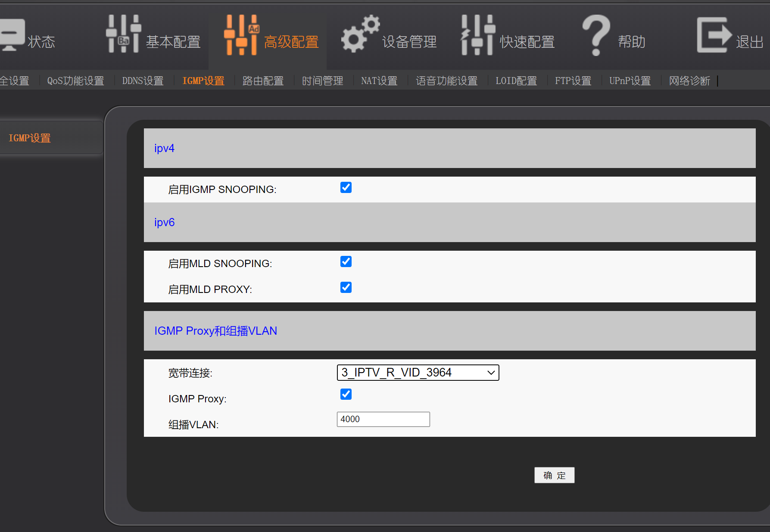Open the 网络诊断 diagnostics page
This screenshot has height=532, width=770.
coord(689,81)
